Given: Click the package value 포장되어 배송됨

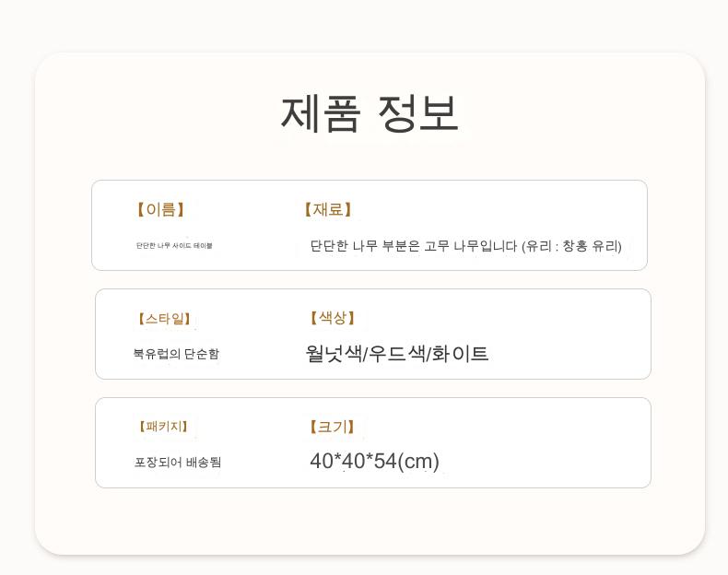Looking at the screenshot, I should click(x=178, y=463).
